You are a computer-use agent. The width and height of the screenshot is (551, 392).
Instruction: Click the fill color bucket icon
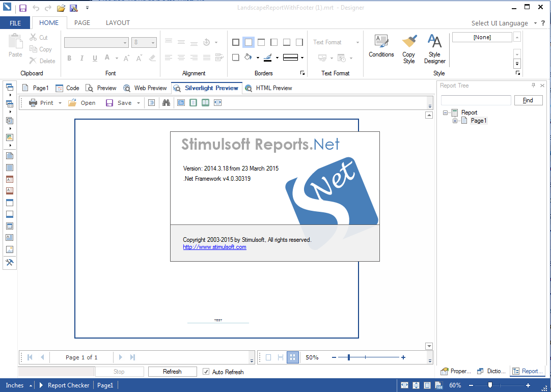click(x=248, y=57)
